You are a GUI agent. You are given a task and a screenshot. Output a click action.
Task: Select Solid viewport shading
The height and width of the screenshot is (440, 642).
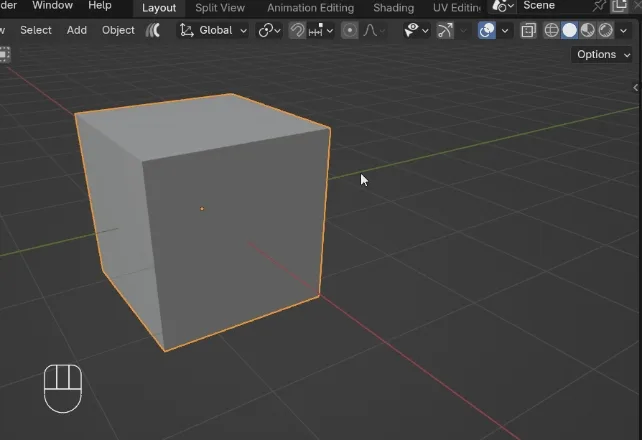[x=570, y=30]
